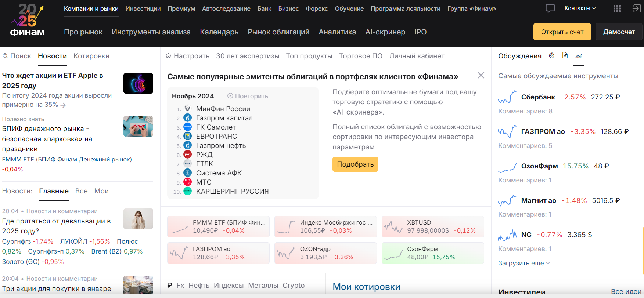Screen dimensions: 644x298
Task: Click the Открыть счет button
Action: pyautogui.click(x=562, y=32)
